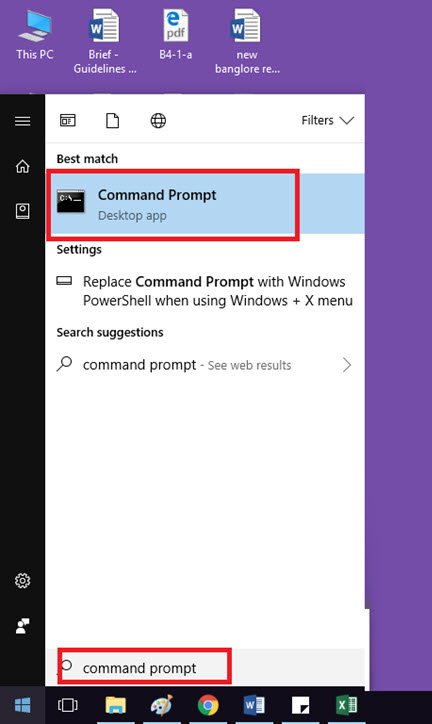Filter results by Web globe icon
Screen dimensions: 432x724
coord(158,121)
